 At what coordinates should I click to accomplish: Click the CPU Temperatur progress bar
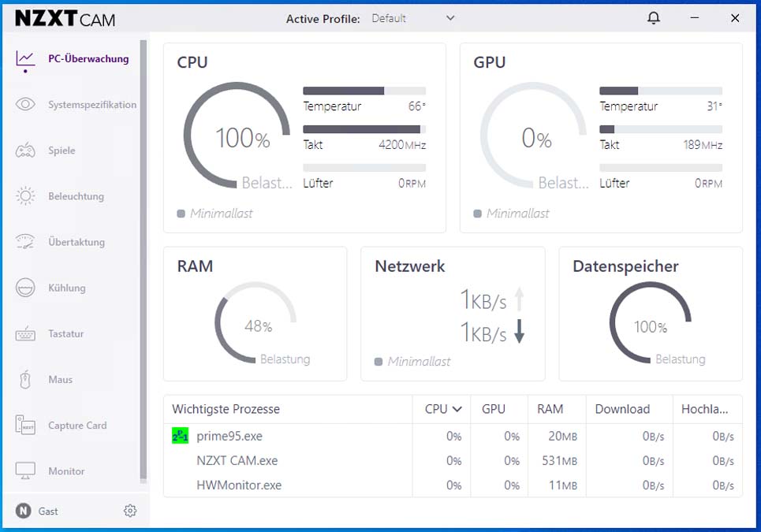coord(364,91)
